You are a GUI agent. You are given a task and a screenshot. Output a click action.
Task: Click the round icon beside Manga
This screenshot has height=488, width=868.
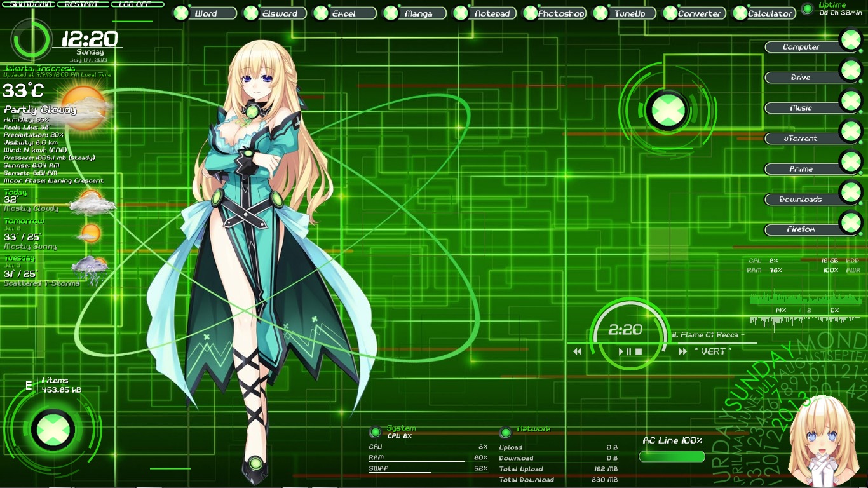click(x=391, y=13)
